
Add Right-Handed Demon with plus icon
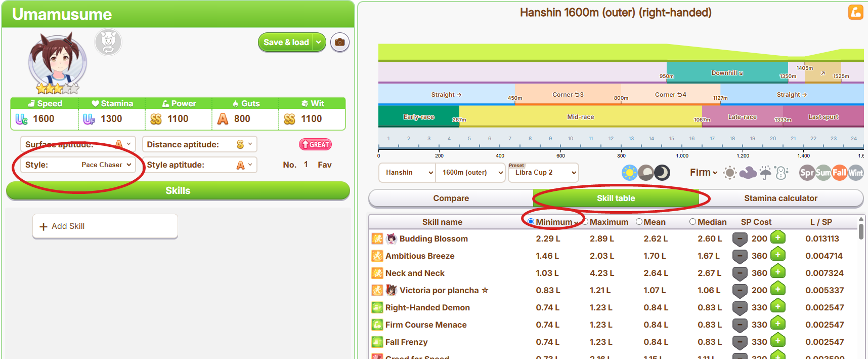pos(778,306)
